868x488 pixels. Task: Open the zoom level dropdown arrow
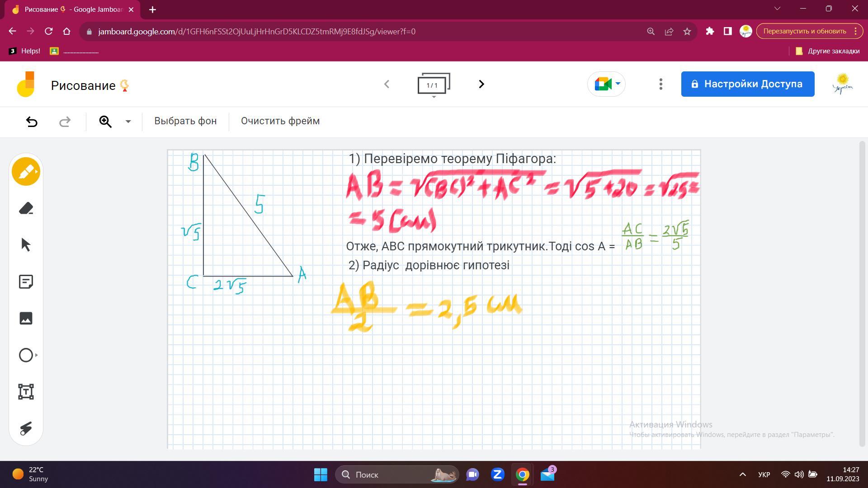[128, 122]
